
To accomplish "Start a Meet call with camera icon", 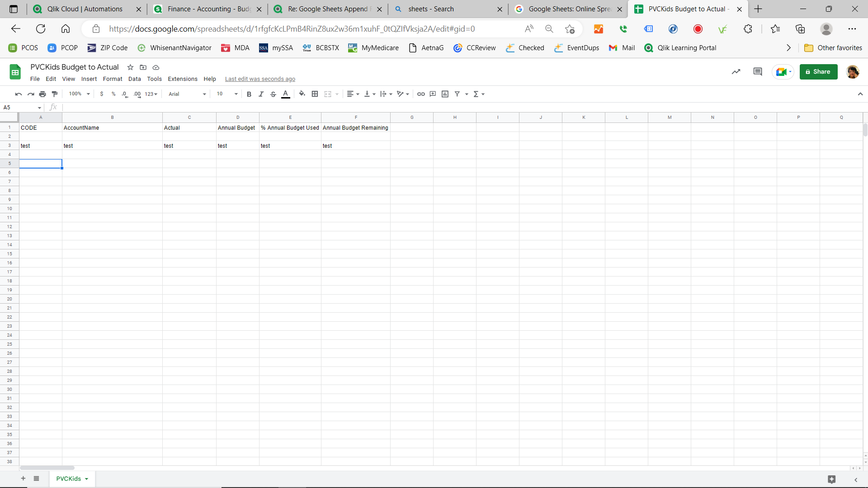I will click(x=783, y=72).
